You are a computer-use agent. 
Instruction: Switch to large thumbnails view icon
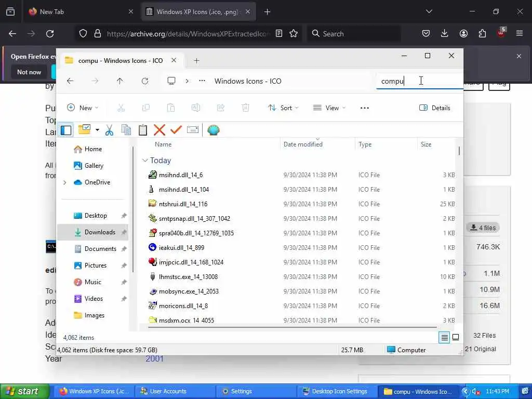coord(456,337)
